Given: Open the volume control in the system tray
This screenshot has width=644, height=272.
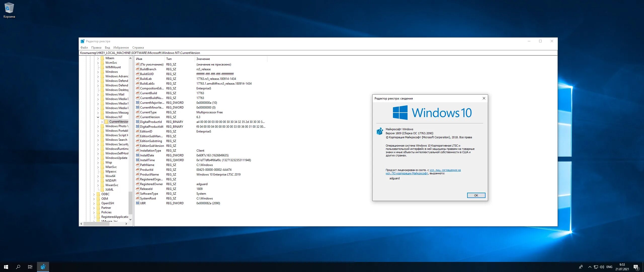Looking at the screenshot, I should (602, 267).
